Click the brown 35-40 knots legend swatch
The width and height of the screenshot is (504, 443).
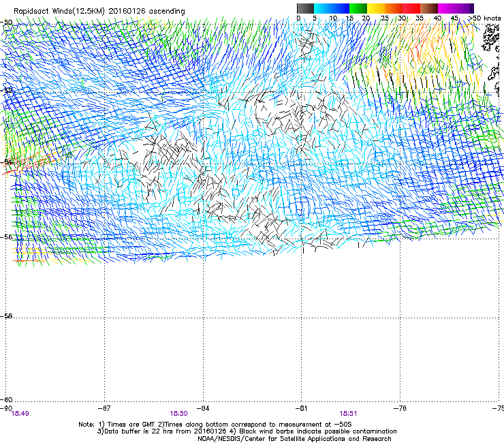click(x=429, y=8)
